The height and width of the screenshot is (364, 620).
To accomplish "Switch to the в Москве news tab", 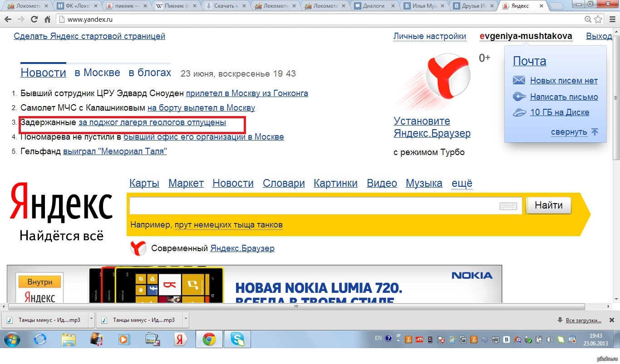I will [97, 73].
